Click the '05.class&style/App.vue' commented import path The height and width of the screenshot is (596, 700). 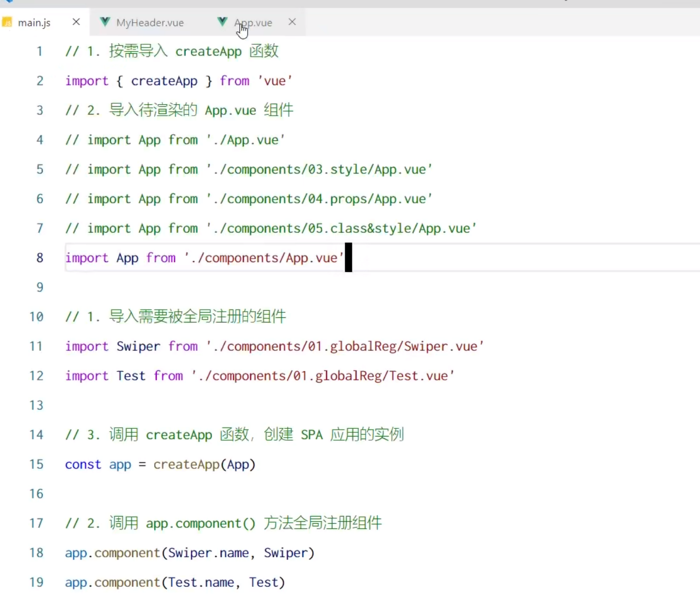tap(341, 228)
